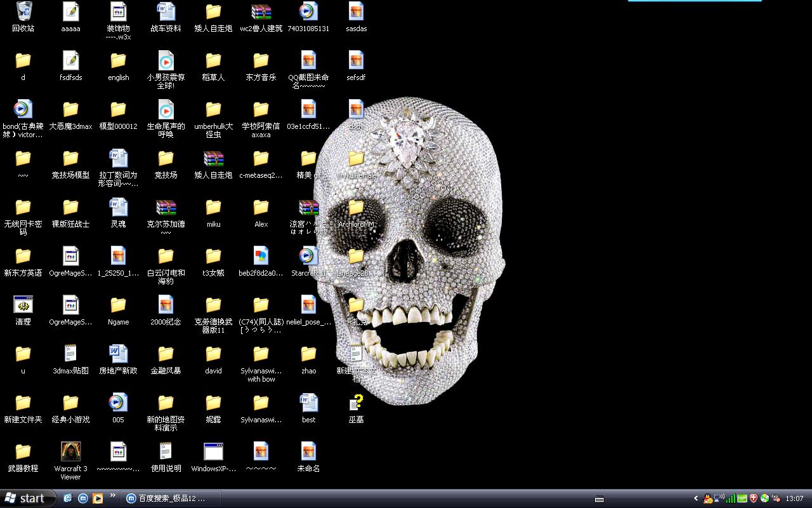812x508 pixels.
Task: Select the 金融风暴 folder
Action: [166, 354]
